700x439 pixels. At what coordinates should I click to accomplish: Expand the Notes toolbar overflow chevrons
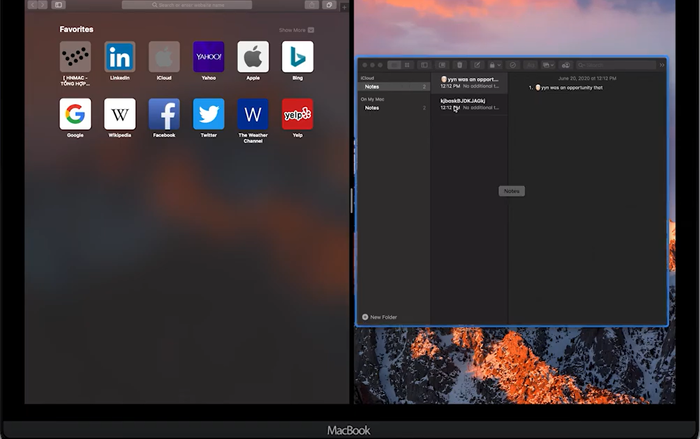pyautogui.click(x=662, y=65)
